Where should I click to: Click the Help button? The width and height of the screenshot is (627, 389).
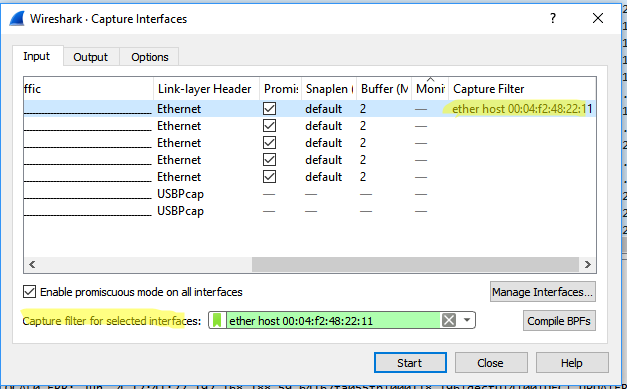pyautogui.click(x=572, y=363)
